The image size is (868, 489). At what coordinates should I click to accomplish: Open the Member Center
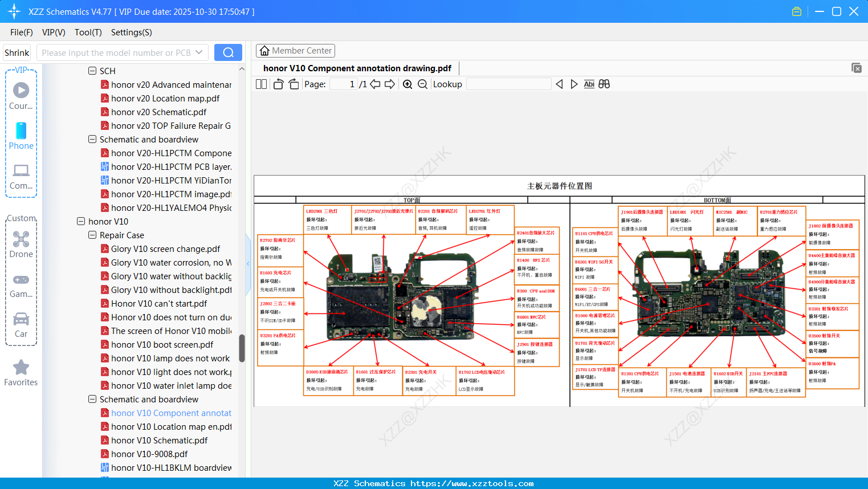point(295,51)
